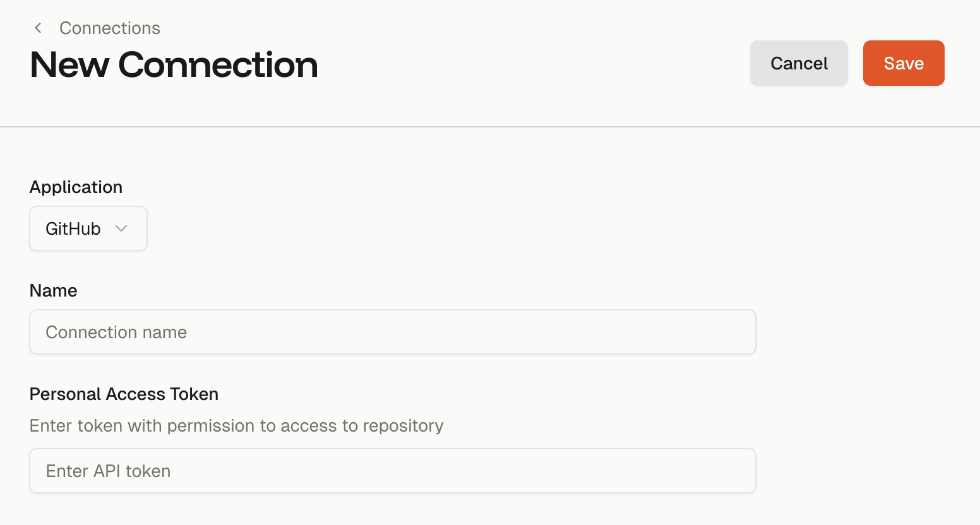Focus the Personal Access Token input box
The image size is (980, 525).
[x=392, y=471]
